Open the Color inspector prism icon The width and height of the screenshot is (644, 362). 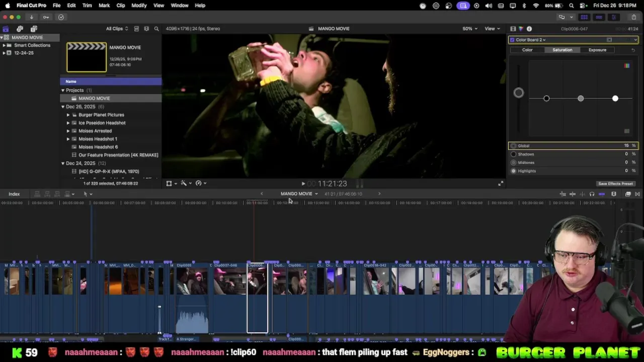pos(521,29)
